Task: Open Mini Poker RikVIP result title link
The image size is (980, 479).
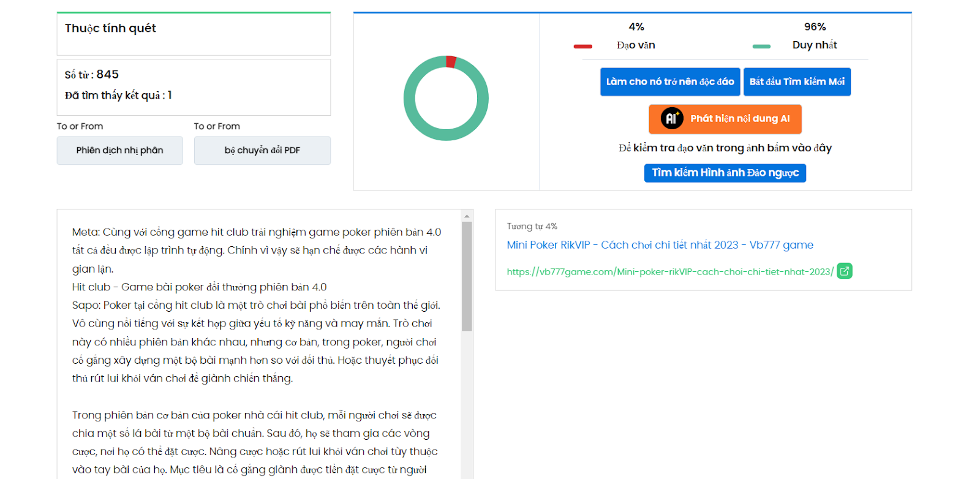Action: tap(660, 245)
